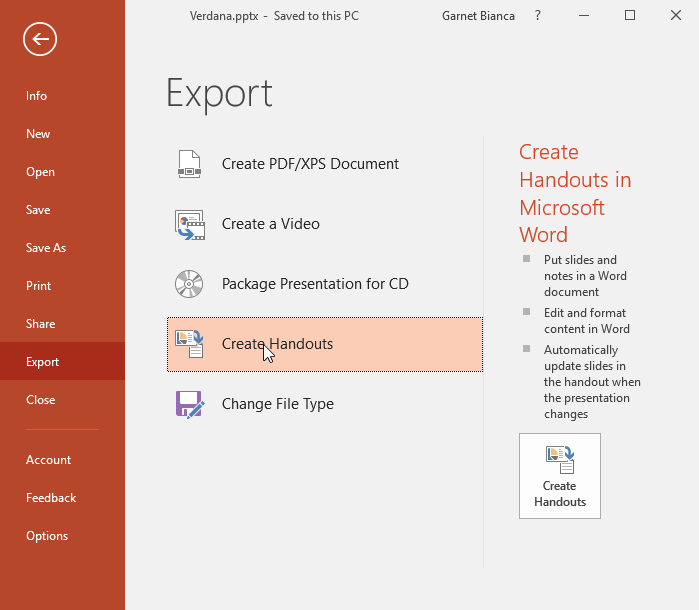This screenshot has height=610, width=699.
Task: Click 'Edit and format content in Word'
Action: click(x=587, y=321)
